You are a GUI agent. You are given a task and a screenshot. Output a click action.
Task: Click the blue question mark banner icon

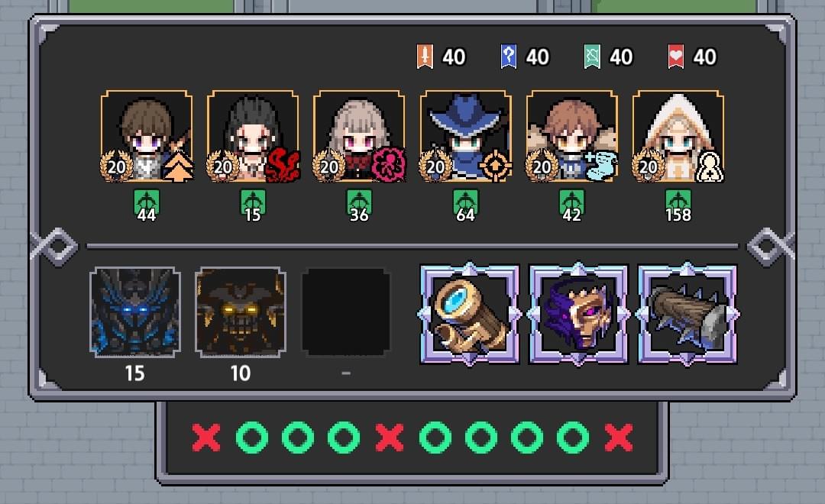pos(508,57)
